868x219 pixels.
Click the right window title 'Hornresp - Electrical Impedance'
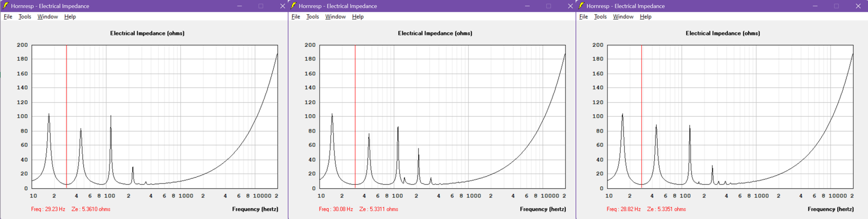tap(626, 6)
